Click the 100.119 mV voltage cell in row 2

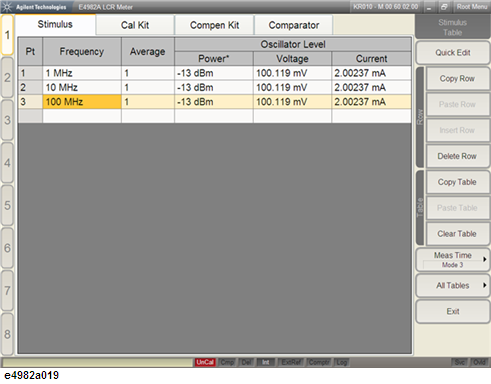click(292, 87)
